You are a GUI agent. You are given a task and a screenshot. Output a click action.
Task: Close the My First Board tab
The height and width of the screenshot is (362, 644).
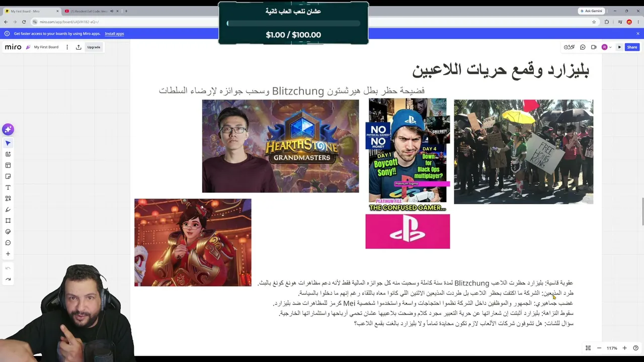pos(57,11)
